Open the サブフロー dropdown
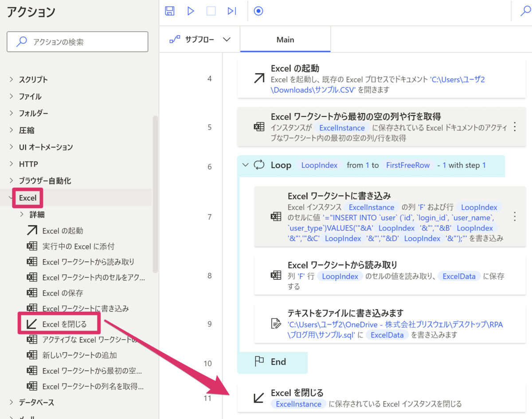 point(200,39)
